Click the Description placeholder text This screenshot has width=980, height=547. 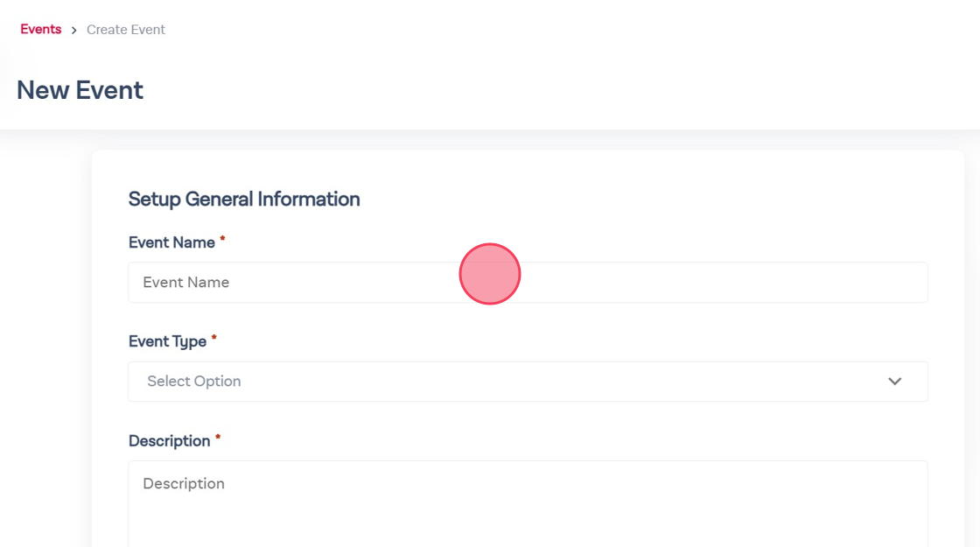[184, 484]
